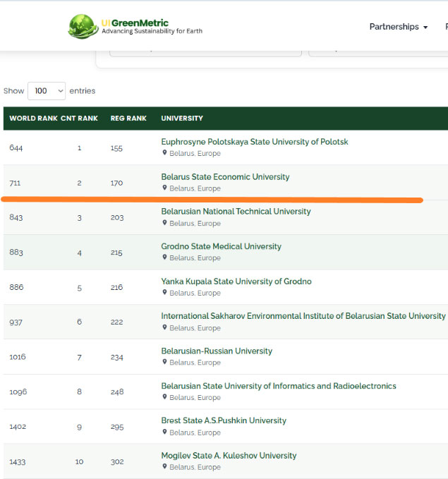This screenshot has height=479, width=448.
Task: Click location pin under Brest State A.S.Pushkin University
Action: (x=164, y=432)
